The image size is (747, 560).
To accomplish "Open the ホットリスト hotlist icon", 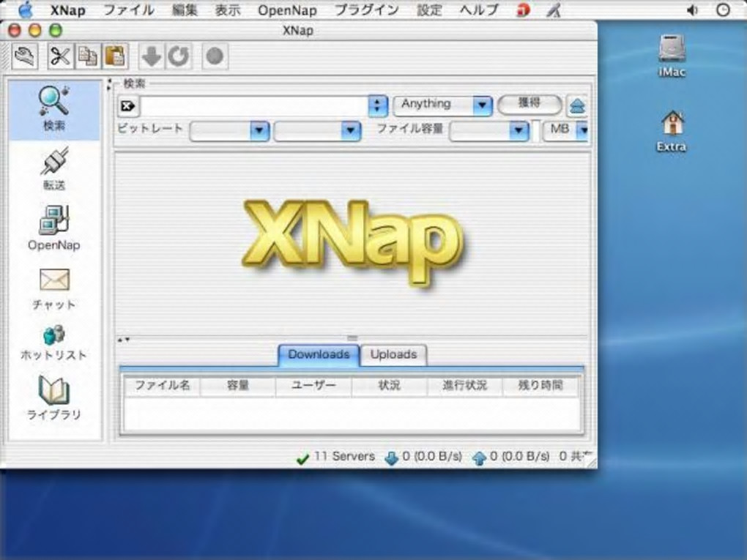I will click(x=53, y=341).
